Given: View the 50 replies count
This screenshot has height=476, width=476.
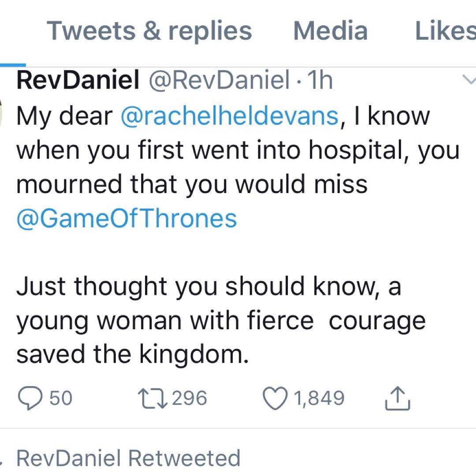Looking at the screenshot, I should [x=61, y=398].
